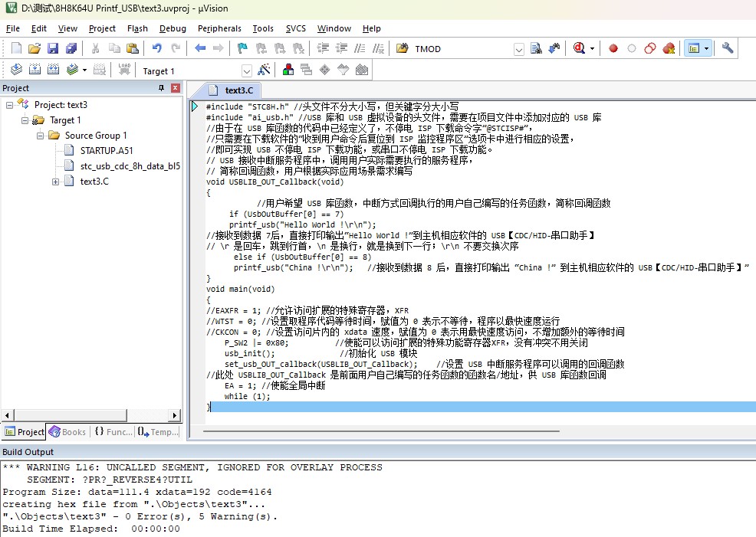
Task: Click the Manage Project Items colored blocks icon
Action: click(x=288, y=70)
